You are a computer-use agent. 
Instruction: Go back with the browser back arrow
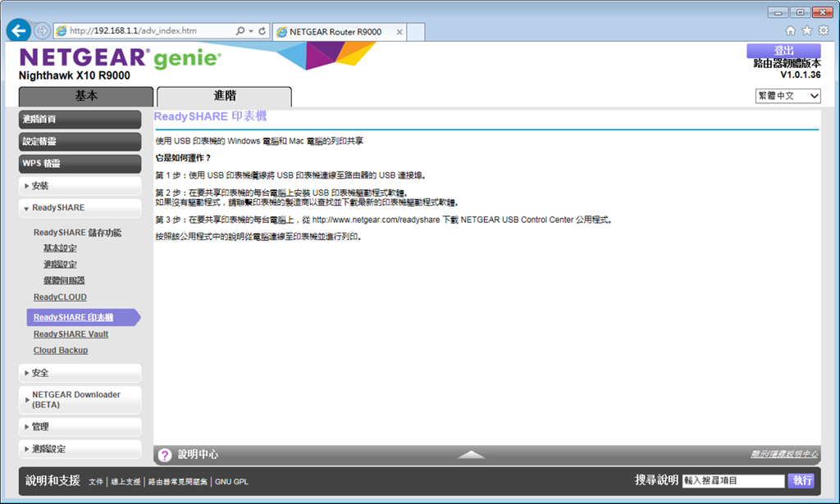click(x=19, y=30)
